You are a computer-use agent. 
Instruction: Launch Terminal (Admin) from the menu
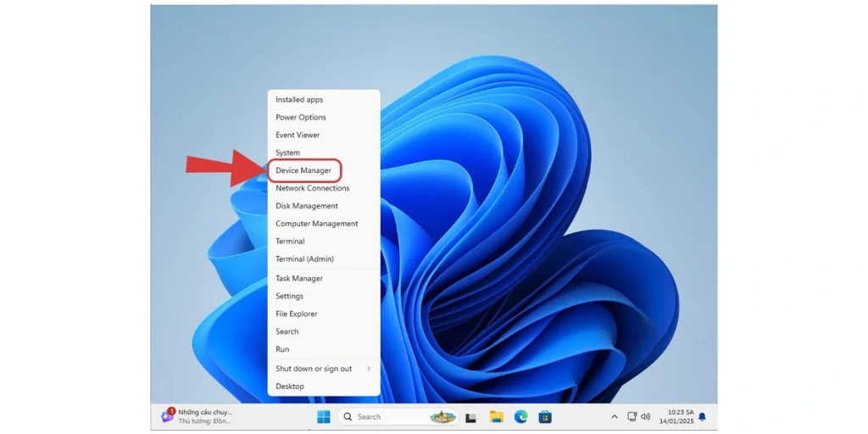(x=304, y=259)
